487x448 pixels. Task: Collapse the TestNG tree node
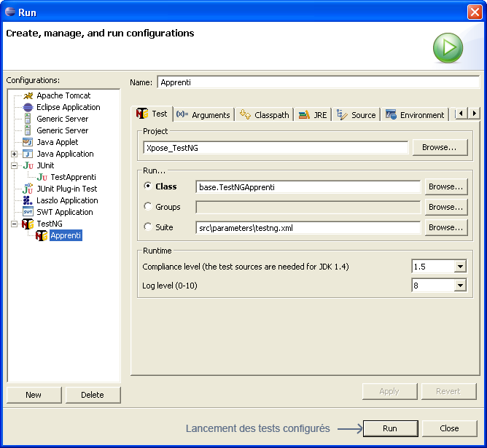(15, 224)
